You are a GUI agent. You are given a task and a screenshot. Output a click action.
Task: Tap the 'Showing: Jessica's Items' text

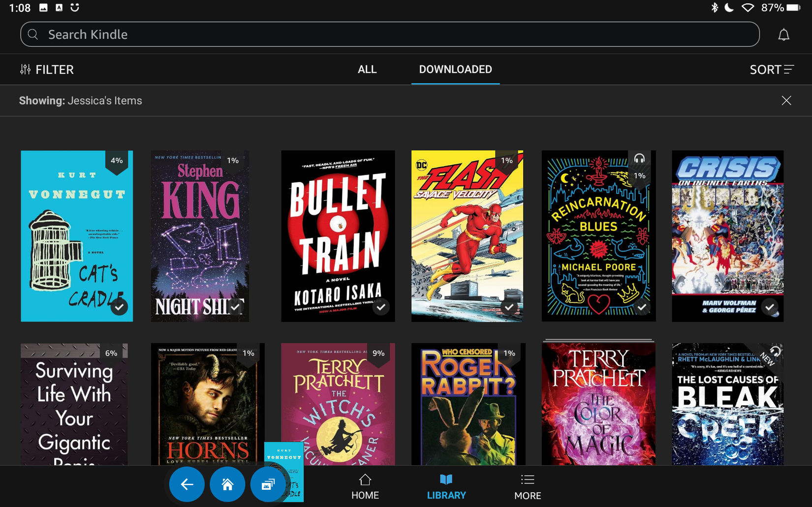click(x=81, y=101)
